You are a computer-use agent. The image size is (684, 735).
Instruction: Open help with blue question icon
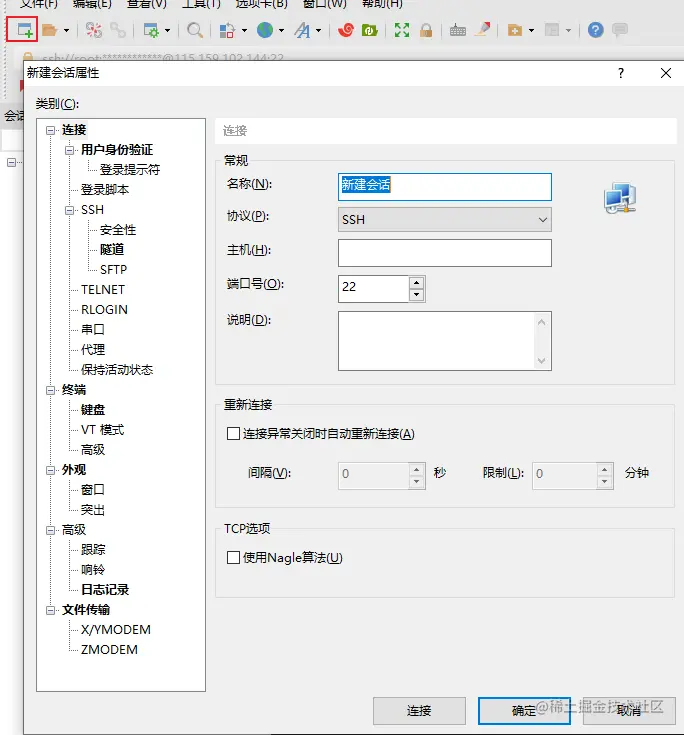(x=595, y=30)
